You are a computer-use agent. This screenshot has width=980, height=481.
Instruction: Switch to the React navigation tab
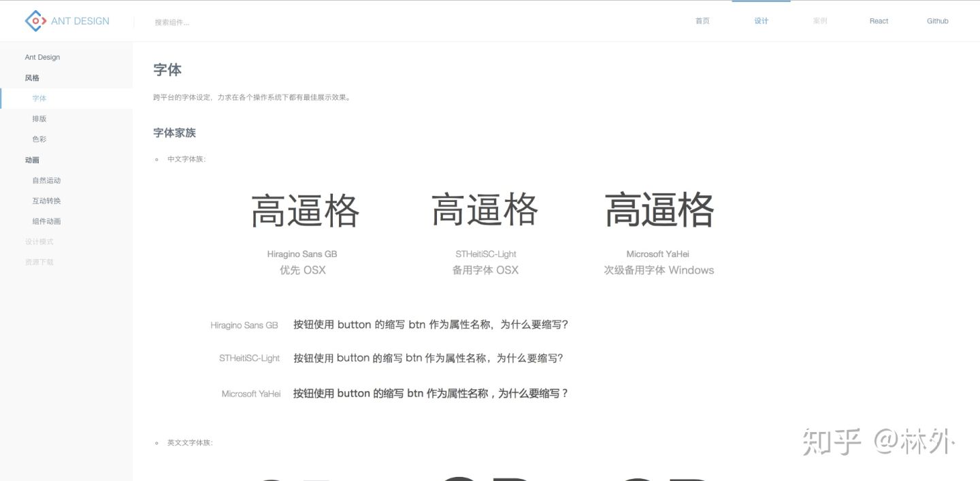879,21
